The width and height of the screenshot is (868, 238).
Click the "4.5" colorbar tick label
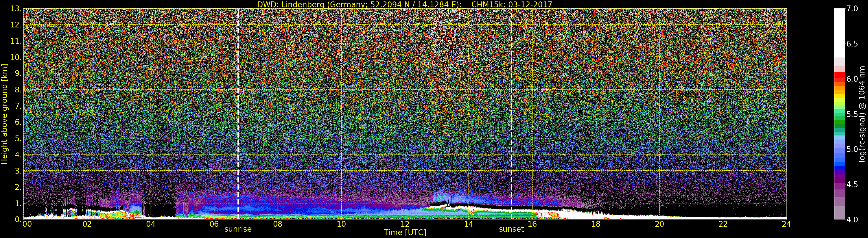click(x=852, y=185)
